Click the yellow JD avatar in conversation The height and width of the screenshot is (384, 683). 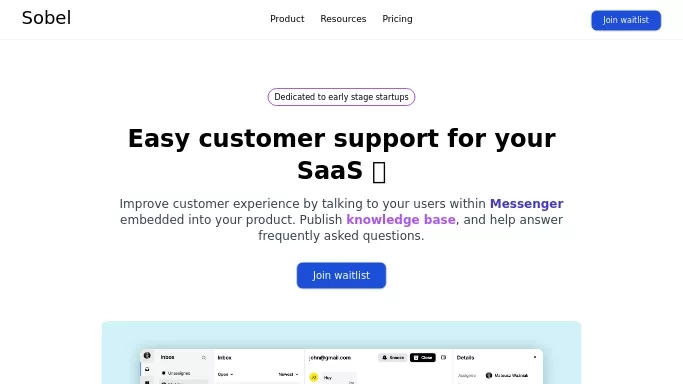314,377
